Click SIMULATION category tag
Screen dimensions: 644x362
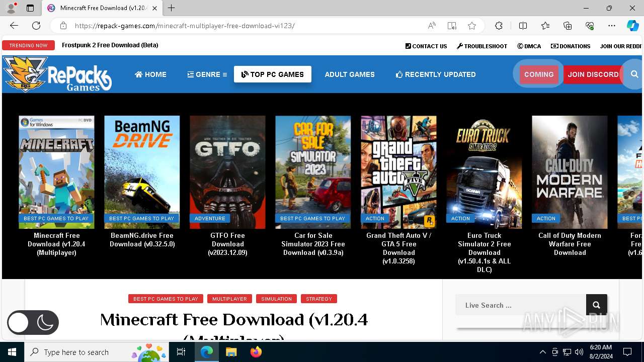click(x=276, y=299)
